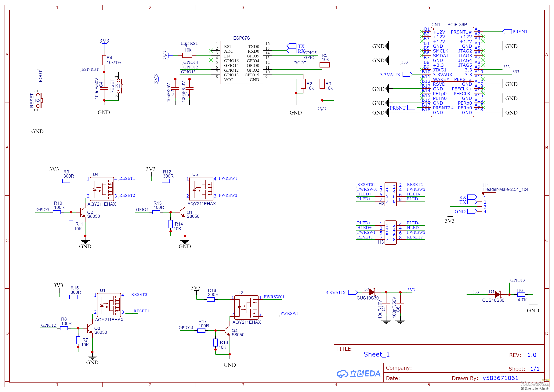Select transistor Q3 S8050
The image size is (554, 392).
coord(90,328)
